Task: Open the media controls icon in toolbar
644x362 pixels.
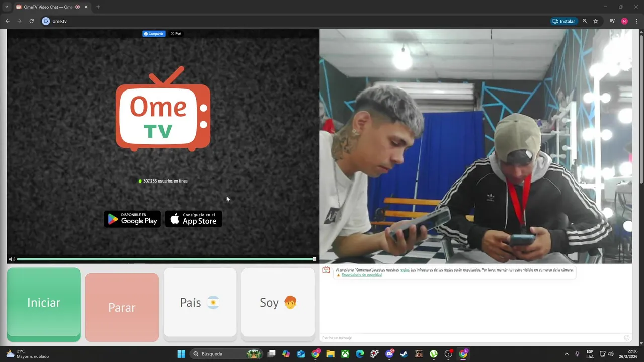Action: pos(612,21)
